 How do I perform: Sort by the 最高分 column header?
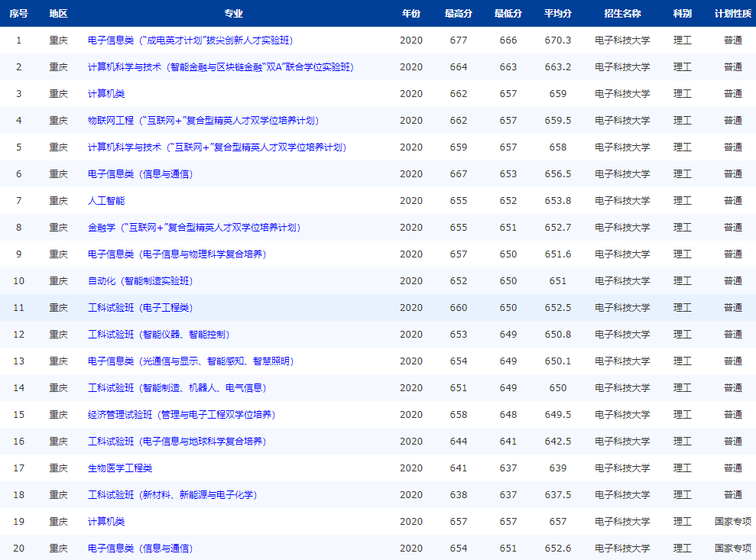(x=458, y=12)
